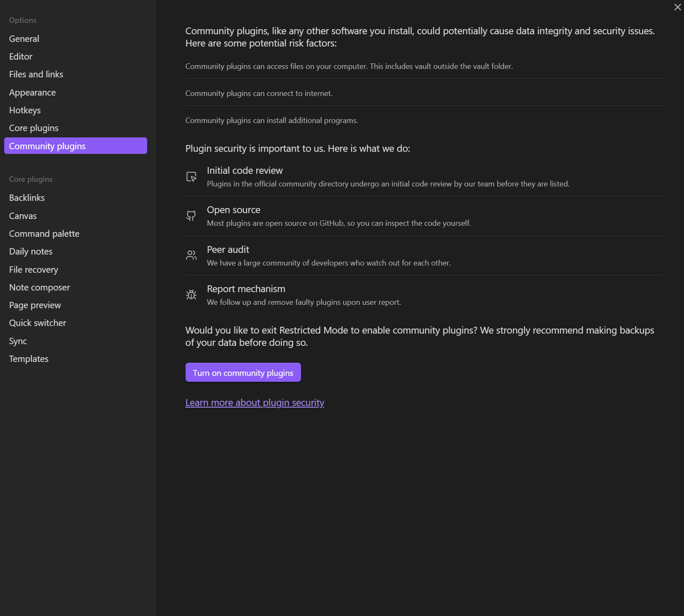Open General settings tab

[24, 39]
